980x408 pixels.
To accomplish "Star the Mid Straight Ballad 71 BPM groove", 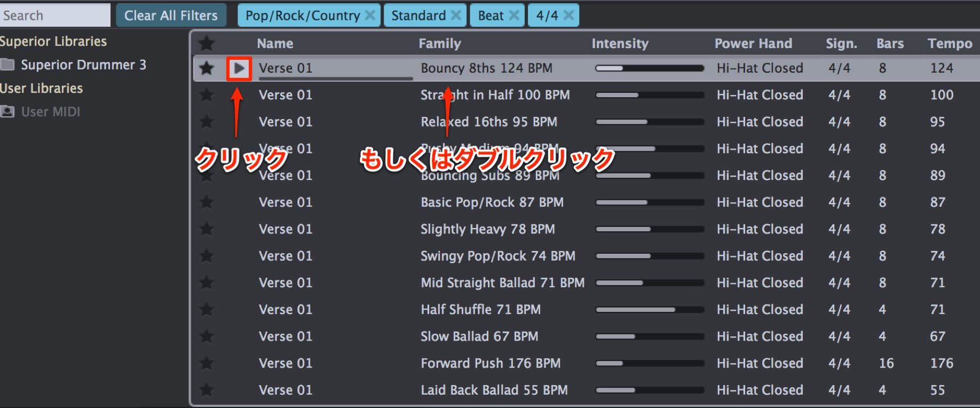I will pos(207,283).
